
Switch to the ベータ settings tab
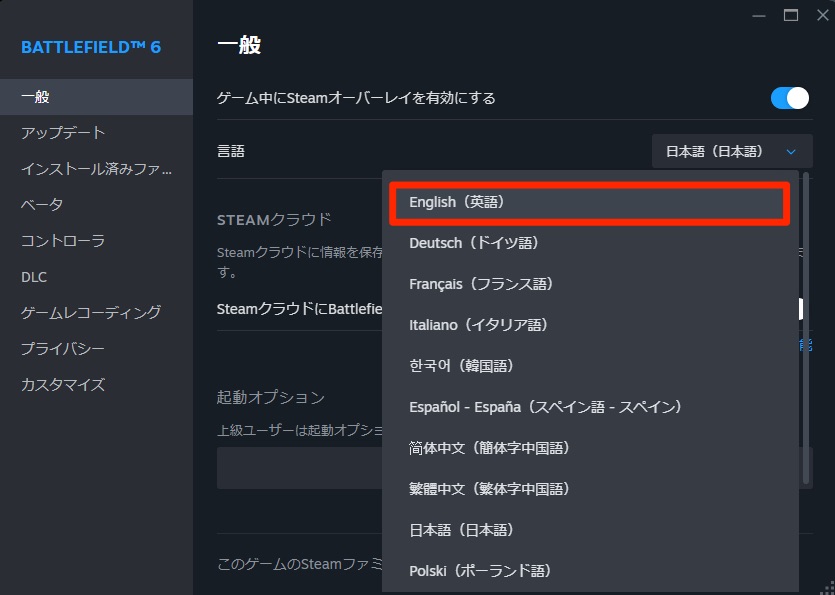click(42, 205)
